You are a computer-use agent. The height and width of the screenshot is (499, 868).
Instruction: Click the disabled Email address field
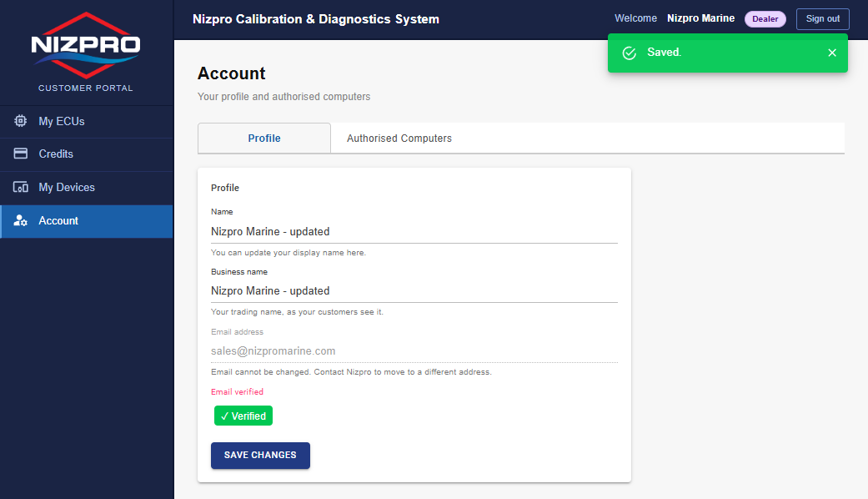[x=414, y=351]
